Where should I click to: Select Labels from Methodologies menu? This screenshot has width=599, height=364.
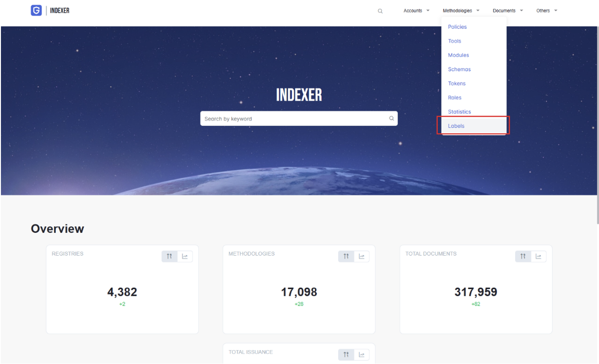tap(456, 126)
